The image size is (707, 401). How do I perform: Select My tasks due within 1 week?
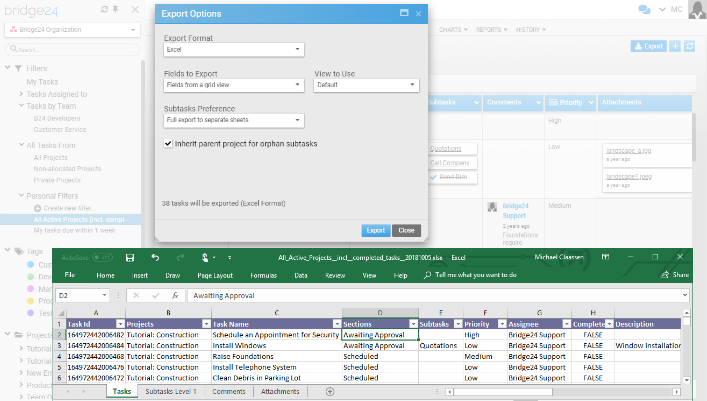[x=74, y=230]
